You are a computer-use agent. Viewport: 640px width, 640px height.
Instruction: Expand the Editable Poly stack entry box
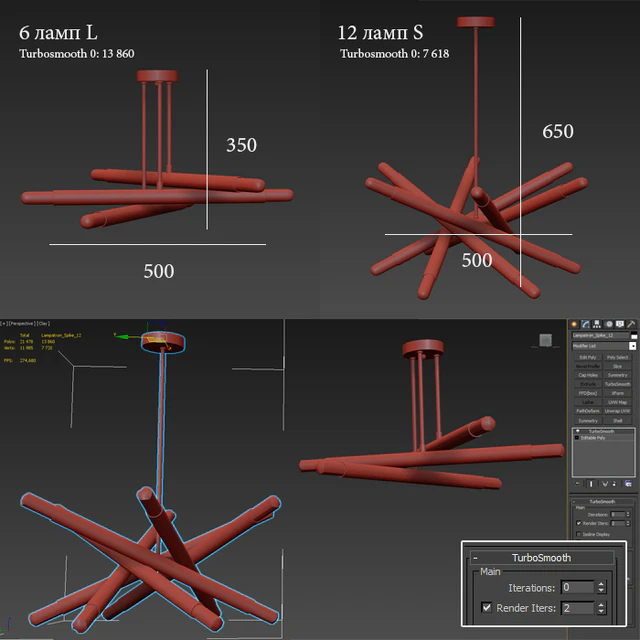coord(577,438)
